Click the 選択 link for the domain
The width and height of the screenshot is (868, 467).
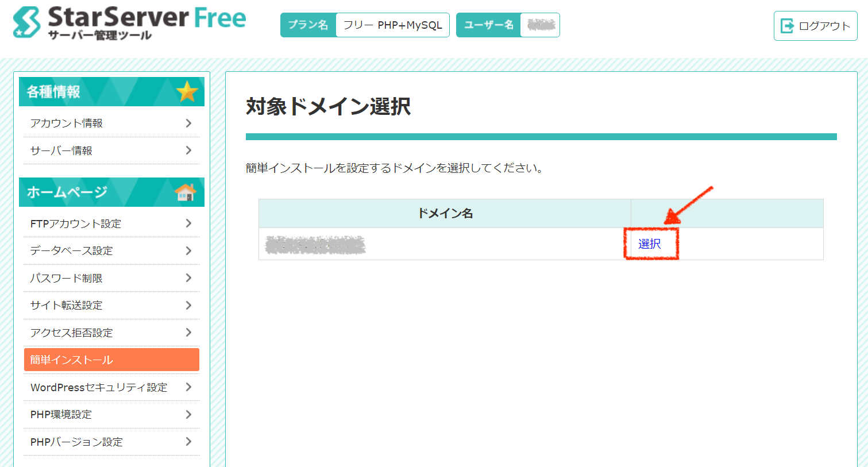[x=650, y=244]
